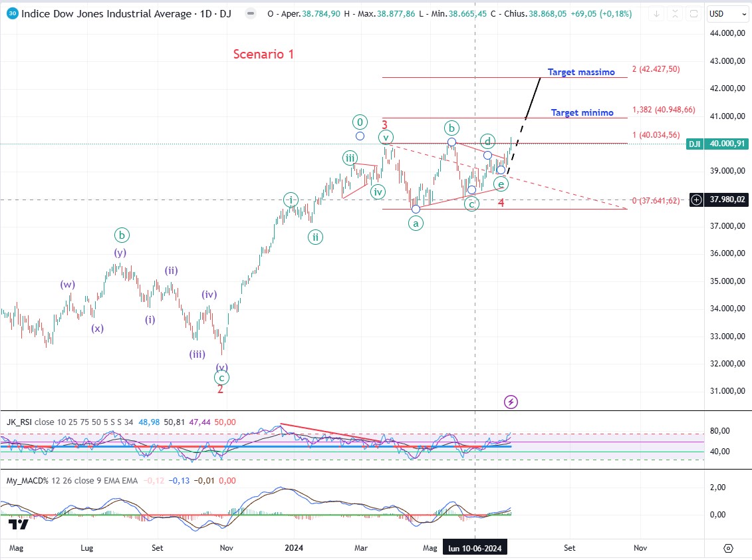Viewport: 752px width, 560px height.
Task: Select the green circled iv wave label
Action: 378,192
